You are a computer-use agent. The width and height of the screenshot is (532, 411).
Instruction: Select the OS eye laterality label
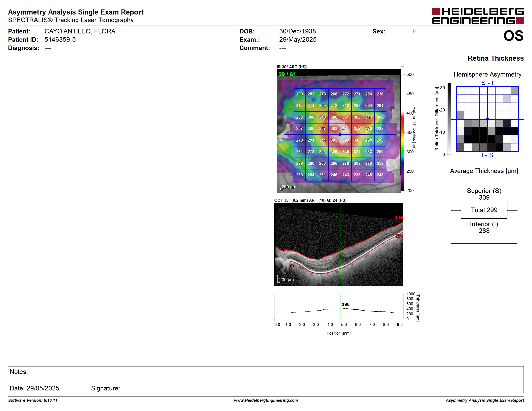pos(513,36)
